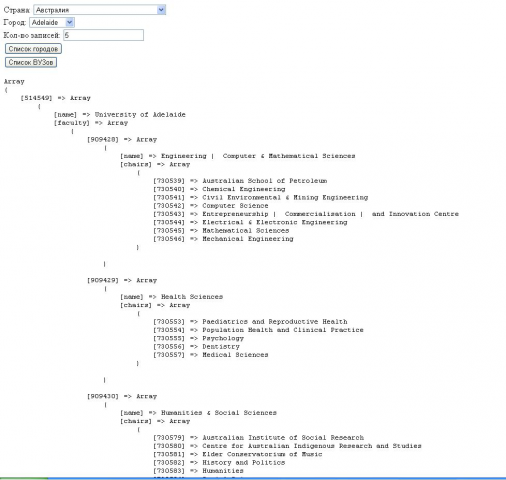Click the [909428] => Array line
The height and width of the screenshot is (480, 506).
pos(122,139)
